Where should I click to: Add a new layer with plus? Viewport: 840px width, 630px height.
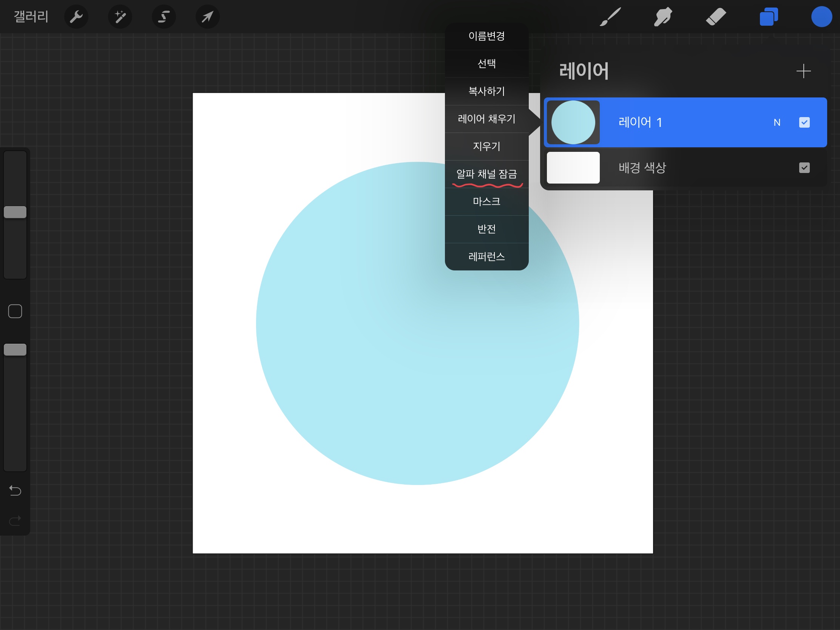(803, 71)
